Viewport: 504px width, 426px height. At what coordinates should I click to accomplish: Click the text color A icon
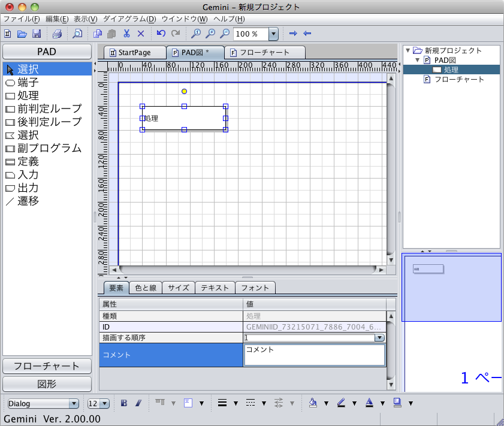[369, 403]
